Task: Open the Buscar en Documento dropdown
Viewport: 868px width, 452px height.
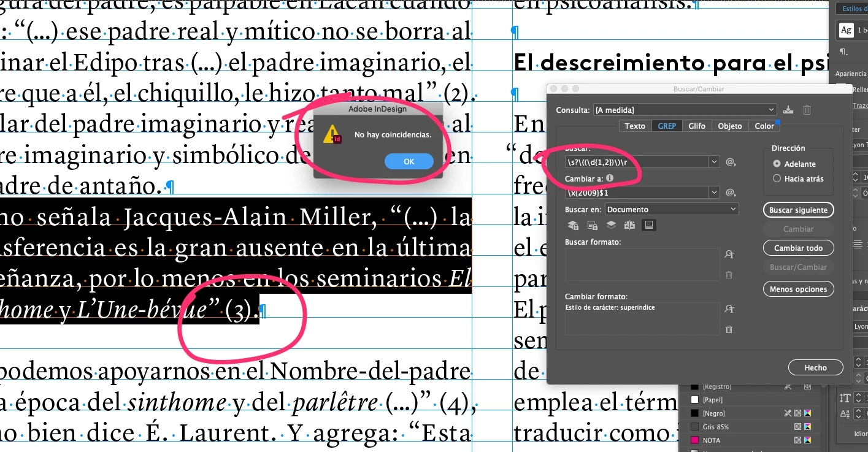Action: click(x=672, y=209)
